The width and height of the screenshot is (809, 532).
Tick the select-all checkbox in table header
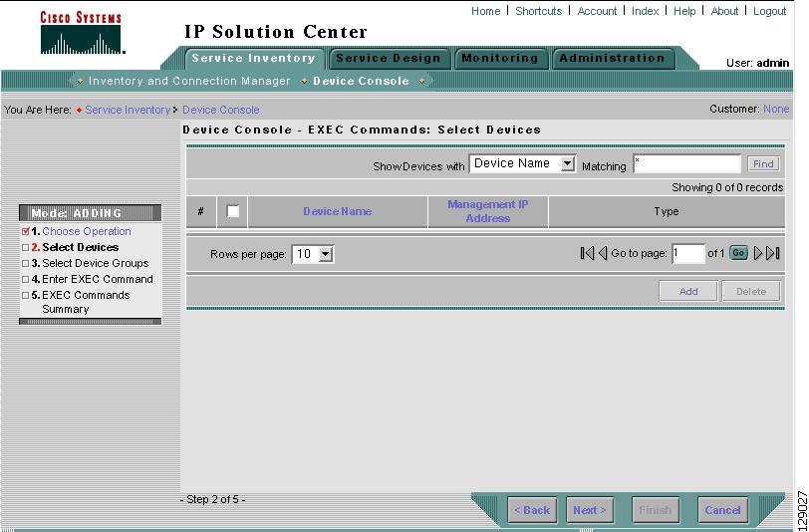[x=233, y=211]
